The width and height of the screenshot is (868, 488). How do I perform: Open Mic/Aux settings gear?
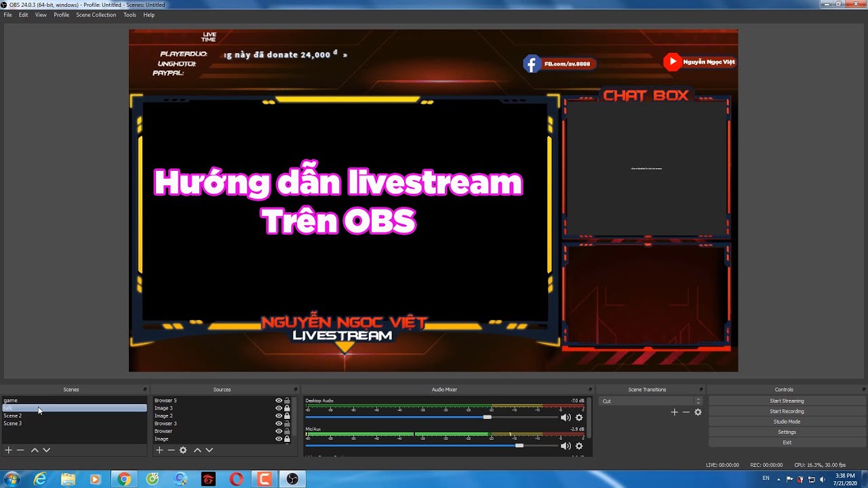tap(579, 446)
